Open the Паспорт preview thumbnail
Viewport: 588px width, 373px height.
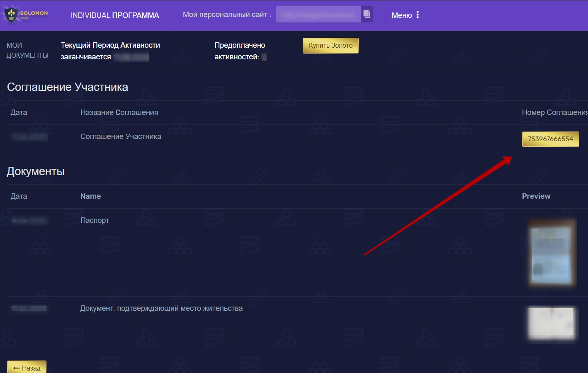click(552, 253)
